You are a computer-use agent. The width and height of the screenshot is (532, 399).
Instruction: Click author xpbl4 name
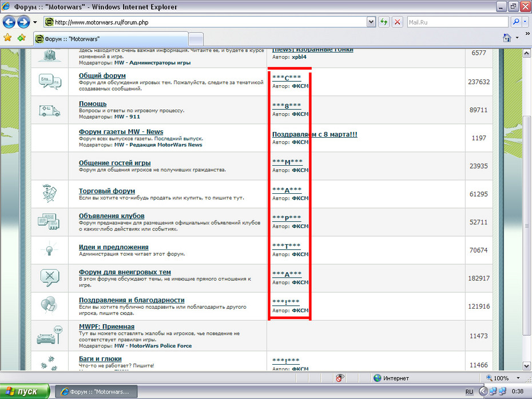[x=299, y=57]
